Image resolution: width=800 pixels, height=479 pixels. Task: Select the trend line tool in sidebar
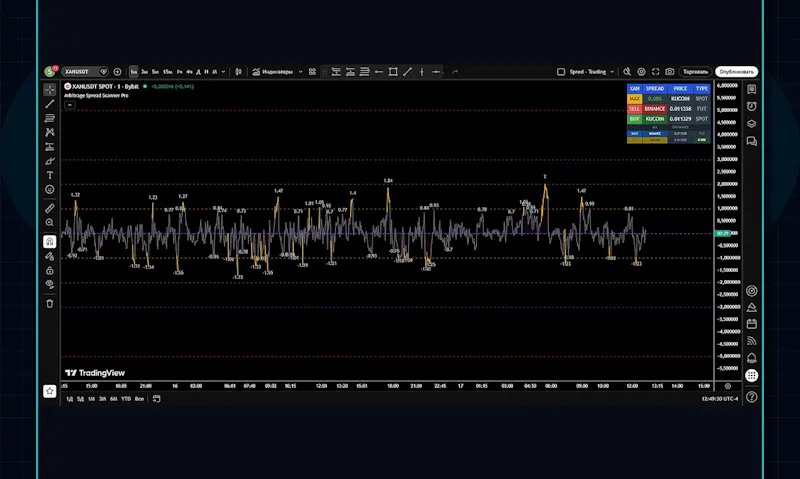[x=49, y=104]
